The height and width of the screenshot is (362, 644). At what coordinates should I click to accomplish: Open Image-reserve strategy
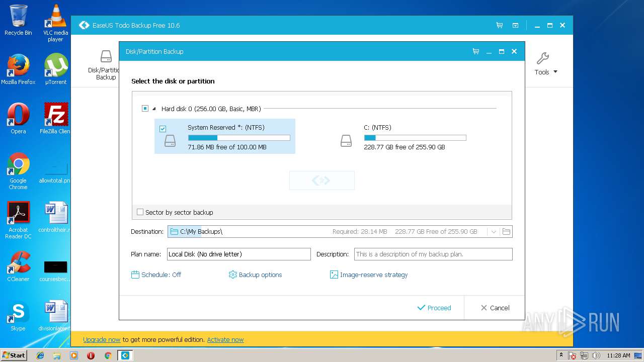(369, 275)
